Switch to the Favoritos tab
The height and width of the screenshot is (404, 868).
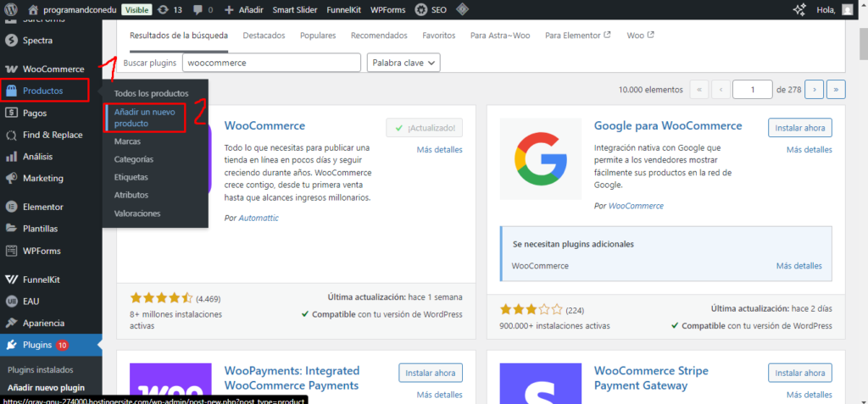[x=439, y=36]
